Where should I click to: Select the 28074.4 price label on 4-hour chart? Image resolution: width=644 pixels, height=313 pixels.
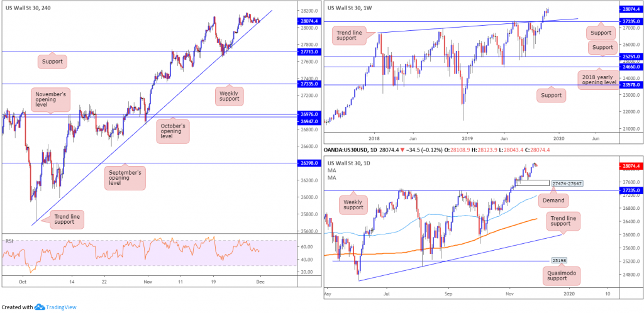click(x=308, y=19)
